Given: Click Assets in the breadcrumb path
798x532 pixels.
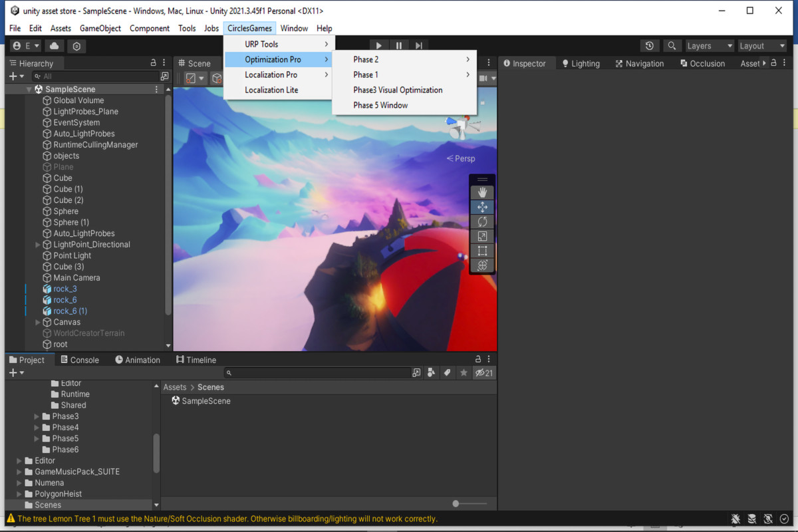Looking at the screenshot, I should click(x=175, y=387).
